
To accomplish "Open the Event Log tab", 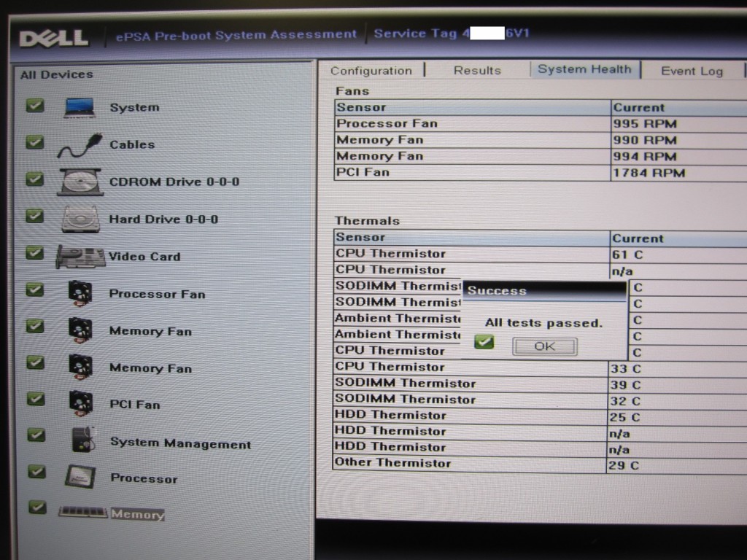I will click(x=692, y=71).
